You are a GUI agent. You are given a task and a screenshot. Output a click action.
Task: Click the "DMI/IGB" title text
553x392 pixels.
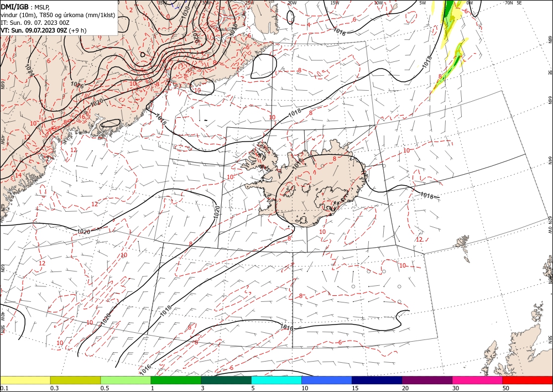[15, 7]
